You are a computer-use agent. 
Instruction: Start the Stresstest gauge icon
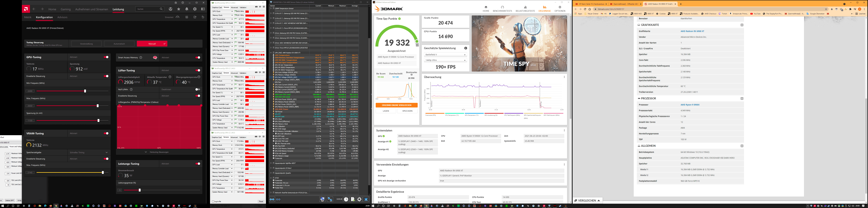tap(178, 17)
